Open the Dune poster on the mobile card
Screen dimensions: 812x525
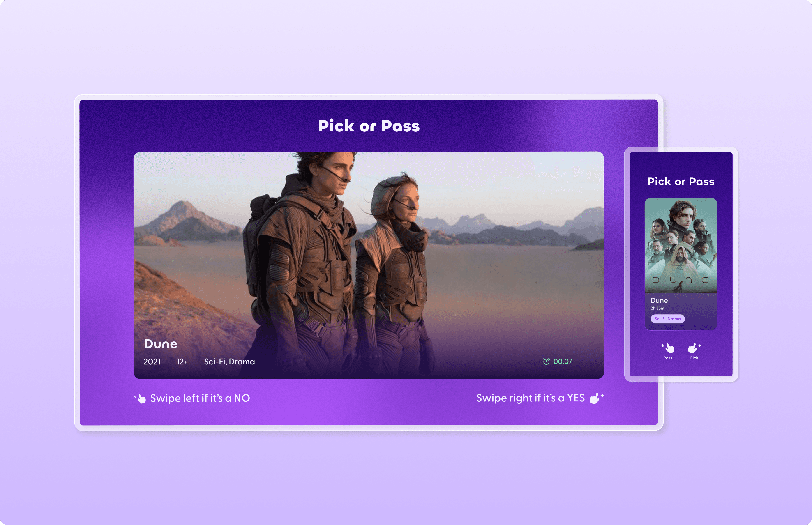click(681, 245)
